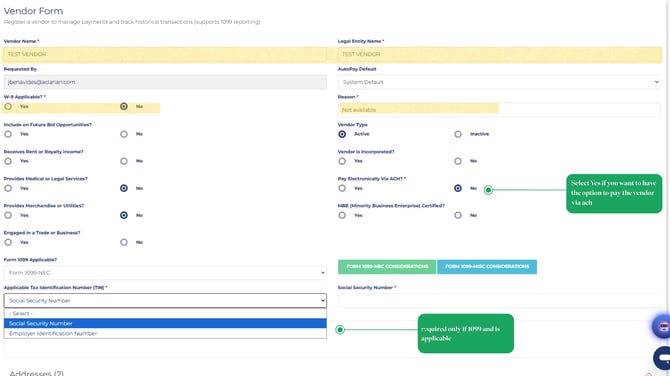Select Yes for Vendor is Incorporated
Viewport: 670px width, 376px height.
(342, 161)
